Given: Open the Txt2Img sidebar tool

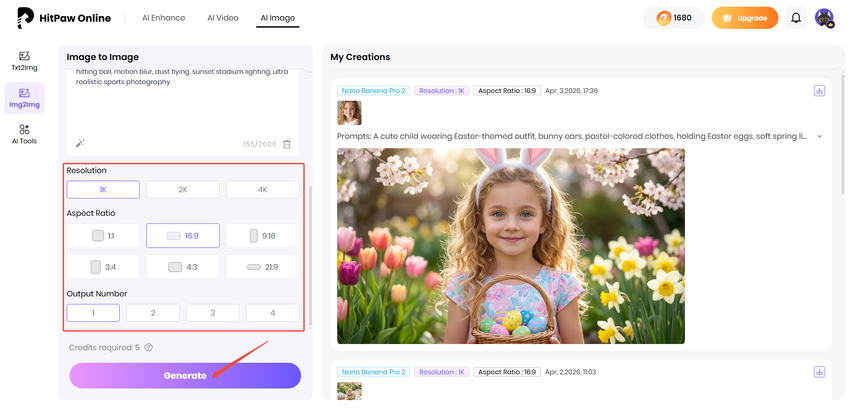Looking at the screenshot, I should (x=24, y=61).
